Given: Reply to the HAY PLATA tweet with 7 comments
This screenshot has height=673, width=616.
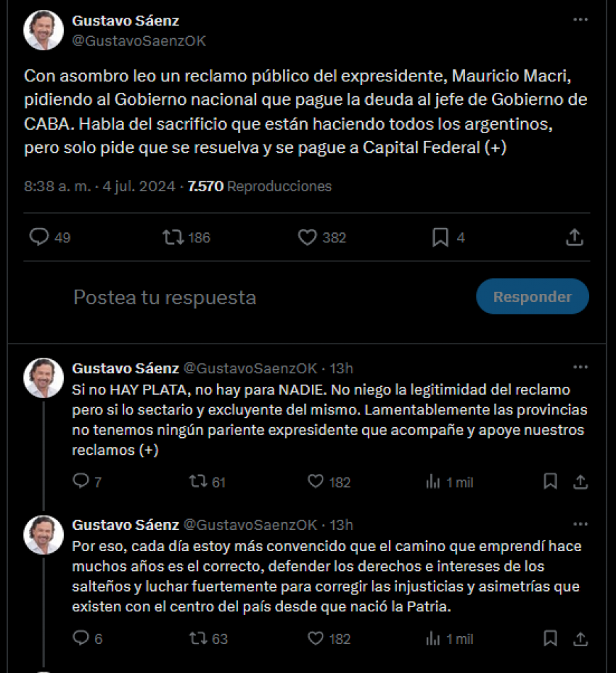Looking at the screenshot, I should click(80, 481).
